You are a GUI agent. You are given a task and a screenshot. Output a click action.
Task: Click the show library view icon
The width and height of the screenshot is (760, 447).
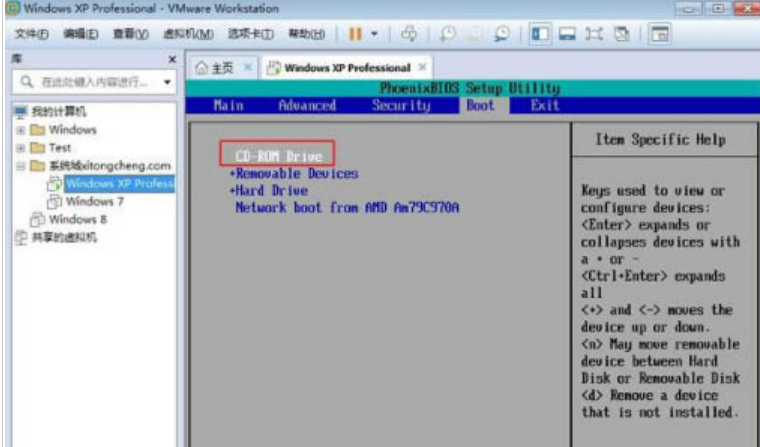[x=540, y=34]
